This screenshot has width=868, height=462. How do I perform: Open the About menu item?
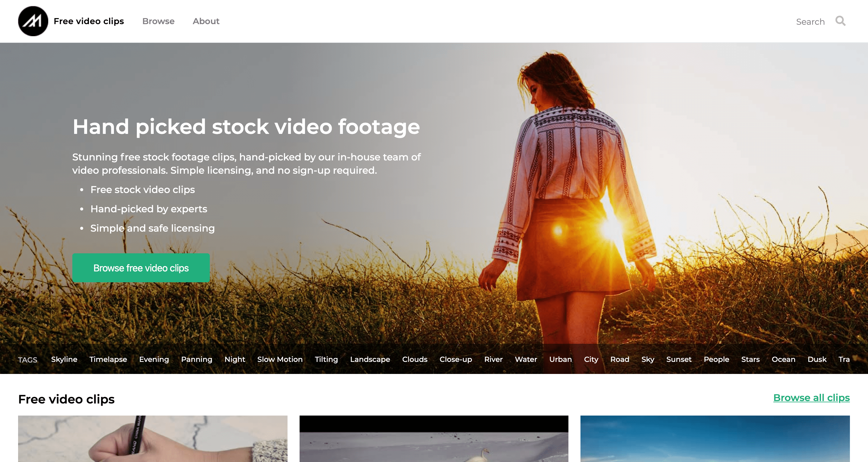click(x=206, y=21)
